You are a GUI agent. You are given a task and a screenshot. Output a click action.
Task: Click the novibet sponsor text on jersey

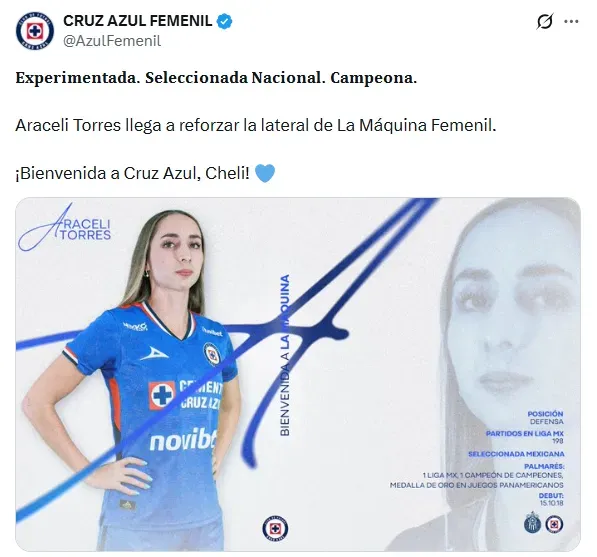(x=184, y=439)
